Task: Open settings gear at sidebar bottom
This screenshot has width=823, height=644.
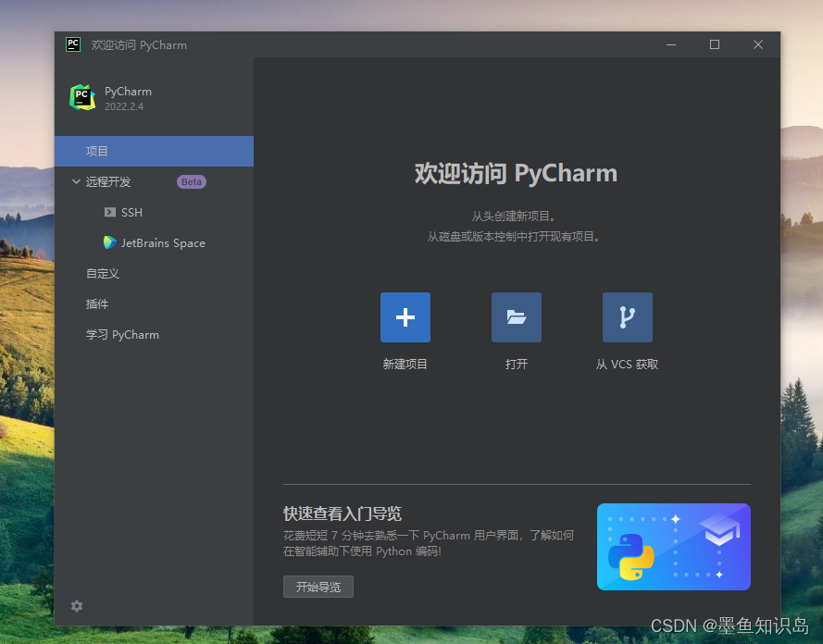Action: tap(77, 606)
